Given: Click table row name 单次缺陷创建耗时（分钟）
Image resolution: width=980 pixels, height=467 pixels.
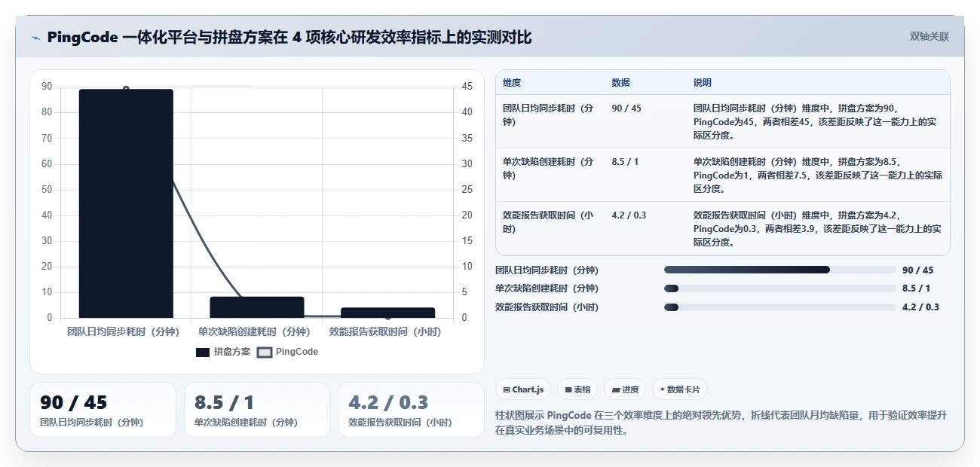Looking at the screenshot, I should (548, 169).
